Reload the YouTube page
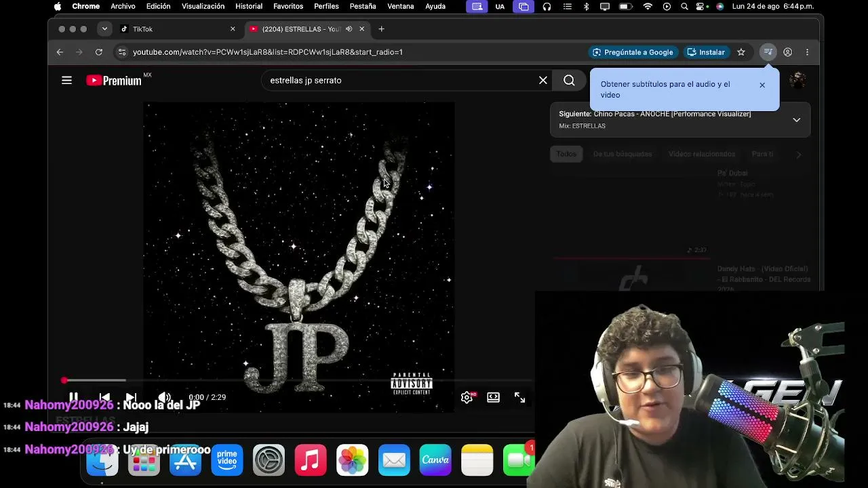Viewport: 868px width, 488px height. pyautogui.click(x=99, y=52)
